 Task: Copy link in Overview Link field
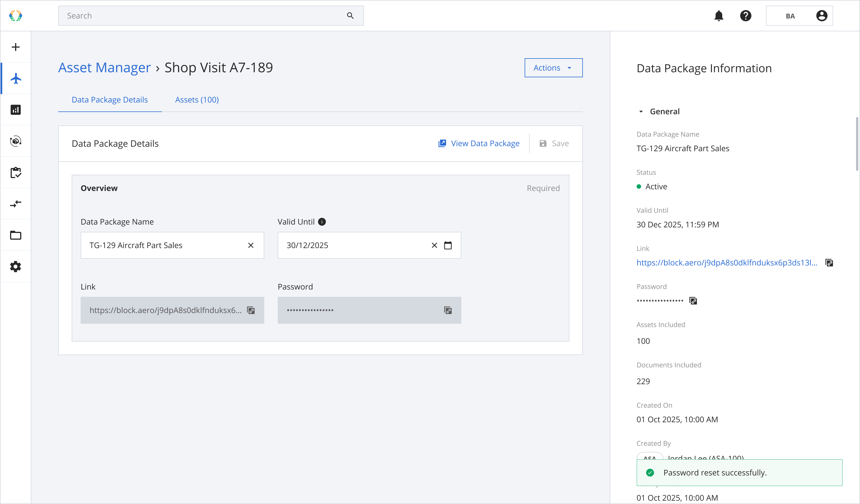tap(251, 311)
